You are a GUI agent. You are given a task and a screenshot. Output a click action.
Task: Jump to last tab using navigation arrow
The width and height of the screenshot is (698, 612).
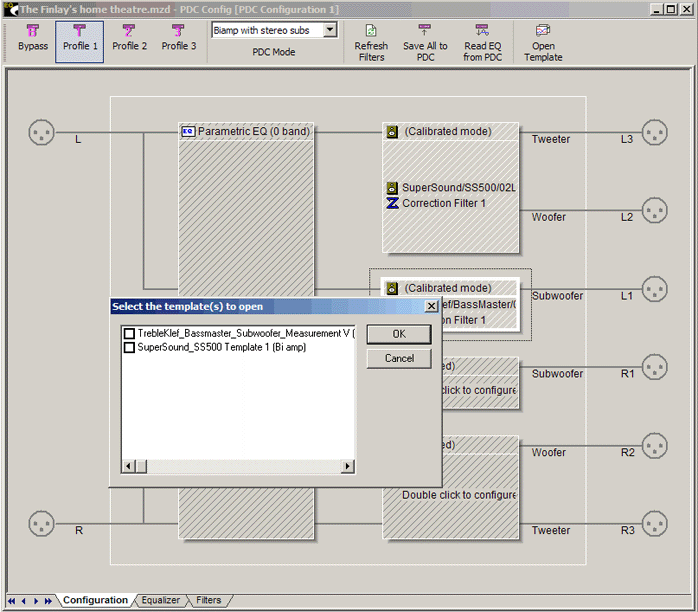coord(48,601)
